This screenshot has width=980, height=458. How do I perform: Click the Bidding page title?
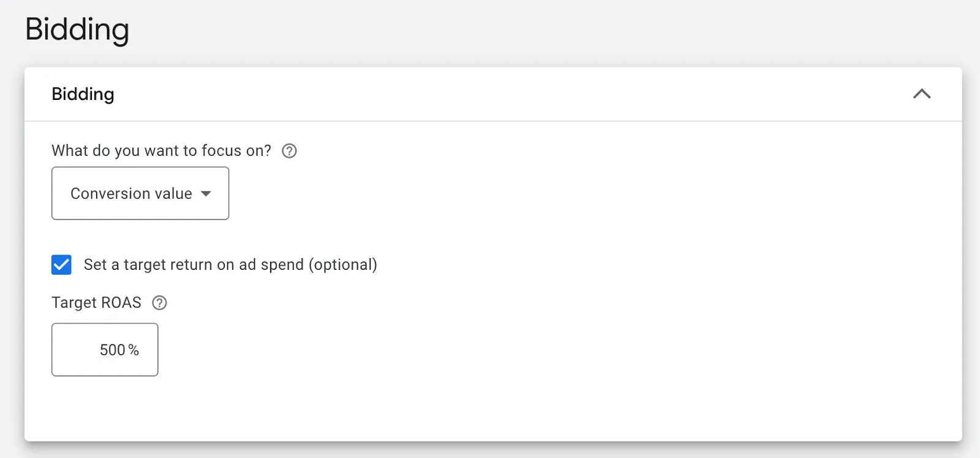click(77, 29)
